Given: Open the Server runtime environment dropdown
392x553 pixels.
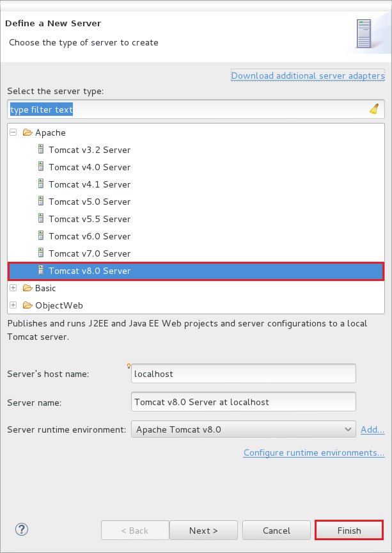Looking at the screenshot, I should (243, 429).
